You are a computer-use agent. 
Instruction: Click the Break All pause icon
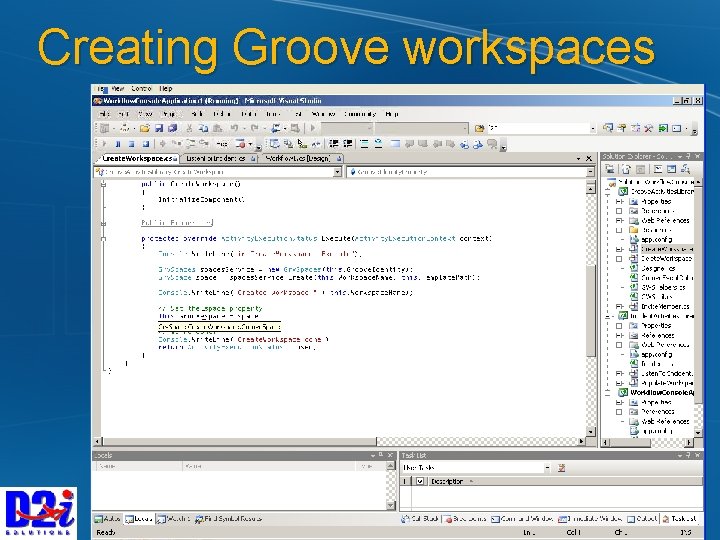118,144
